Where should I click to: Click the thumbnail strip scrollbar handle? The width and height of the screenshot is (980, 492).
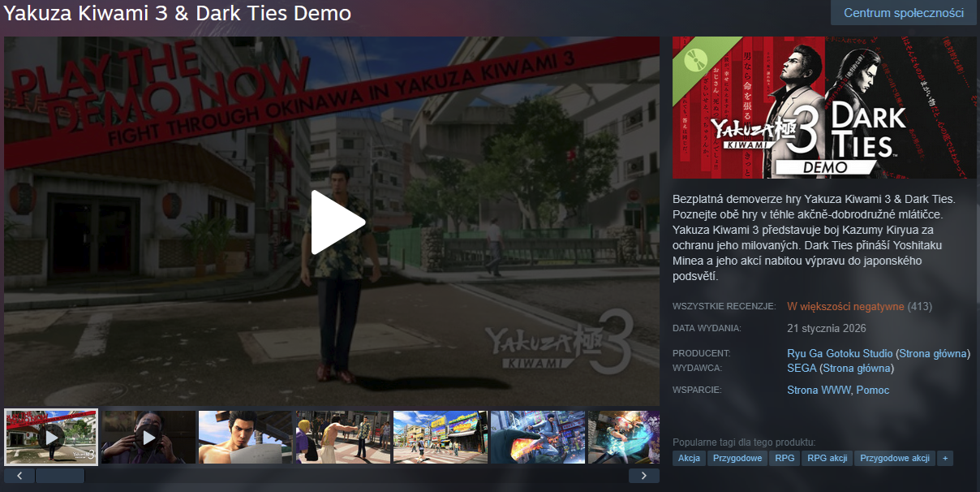click(x=60, y=476)
